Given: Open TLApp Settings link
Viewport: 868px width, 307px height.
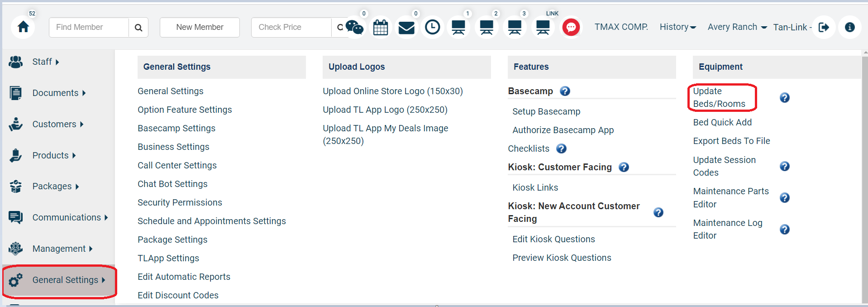Looking at the screenshot, I should 168,259.
